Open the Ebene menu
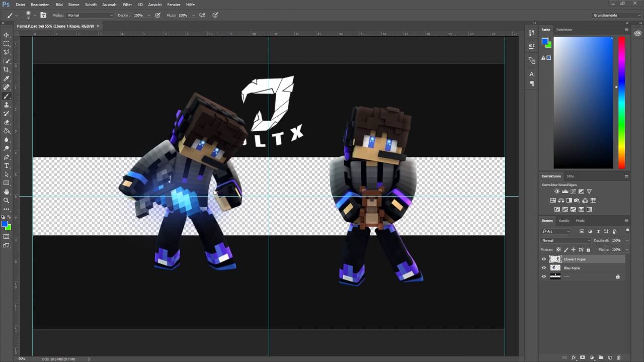This screenshot has height=362, width=644. click(74, 5)
